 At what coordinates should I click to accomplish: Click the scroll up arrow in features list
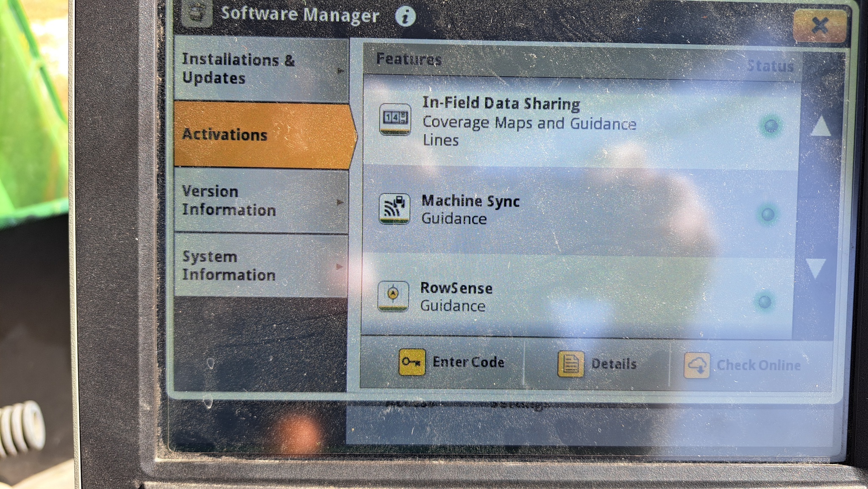821,126
